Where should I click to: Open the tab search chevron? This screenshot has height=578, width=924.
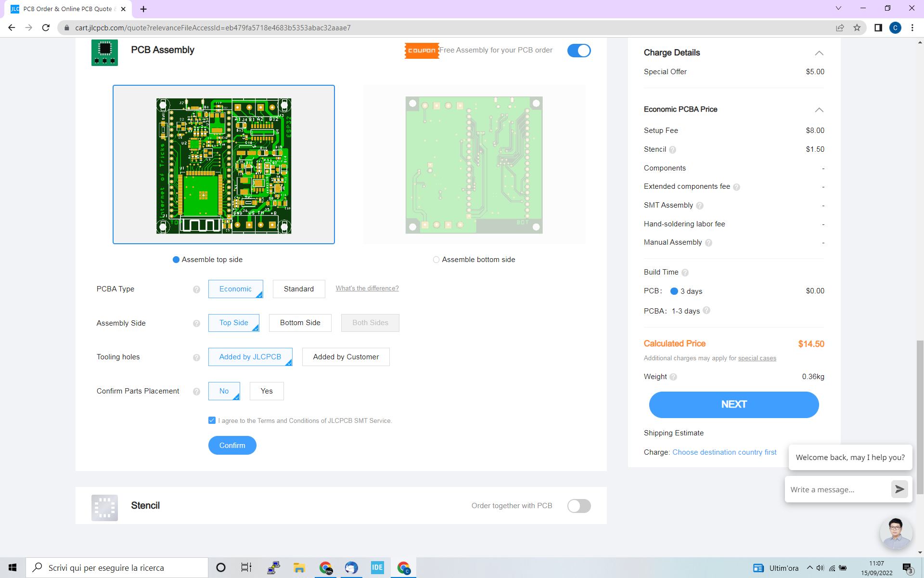coord(838,8)
